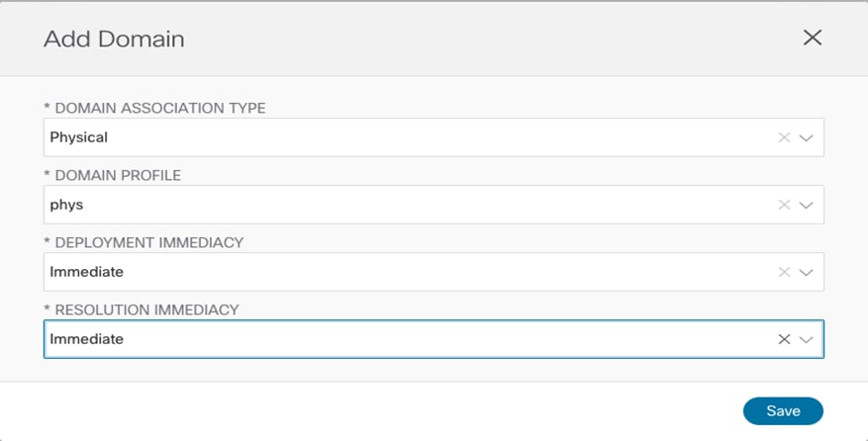This screenshot has height=441, width=868.
Task: Save the domain settings
Action: 783,410
